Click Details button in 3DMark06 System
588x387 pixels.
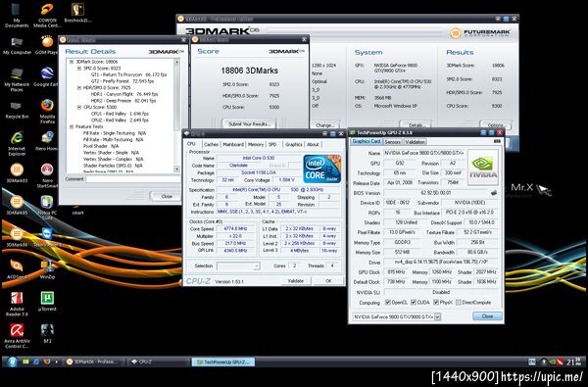click(x=416, y=125)
